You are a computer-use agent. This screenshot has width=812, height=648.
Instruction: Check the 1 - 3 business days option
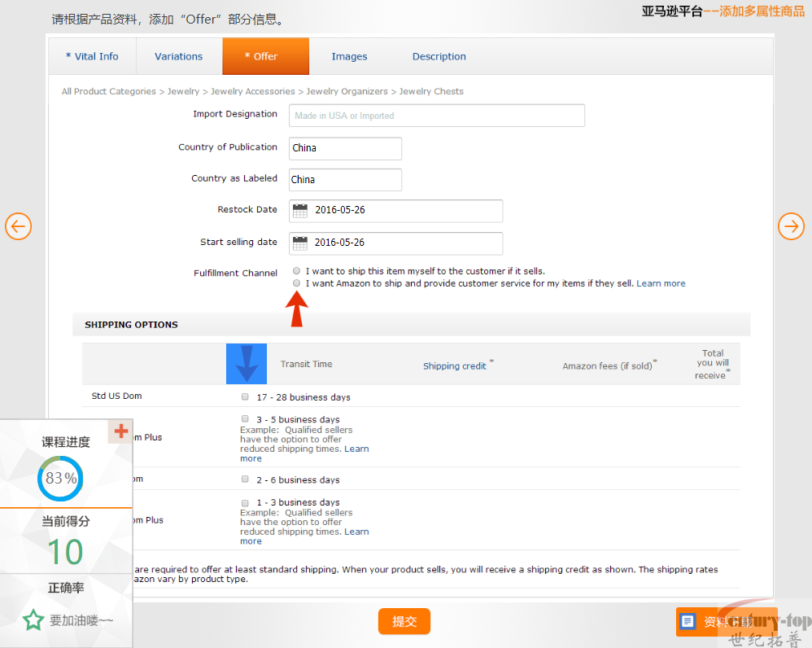click(x=245, y=502)
